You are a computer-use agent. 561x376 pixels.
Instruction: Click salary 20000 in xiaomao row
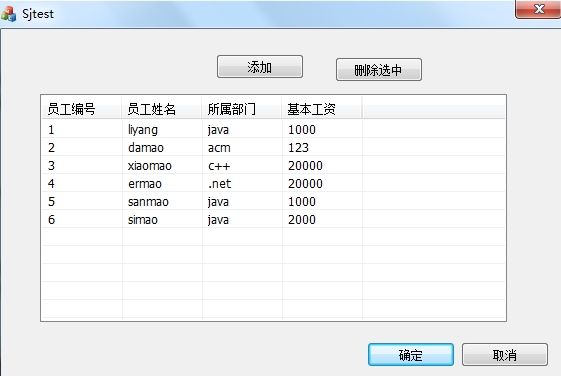click(323, 165)
